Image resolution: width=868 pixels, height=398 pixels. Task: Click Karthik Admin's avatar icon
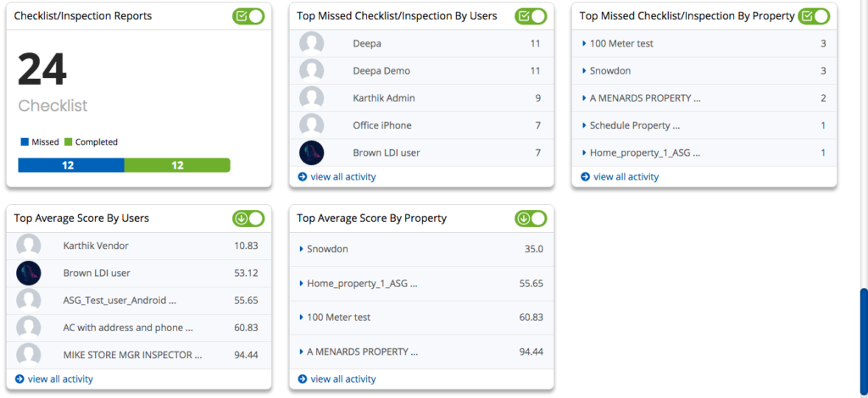pyautogui.click(x=312, y=98)
